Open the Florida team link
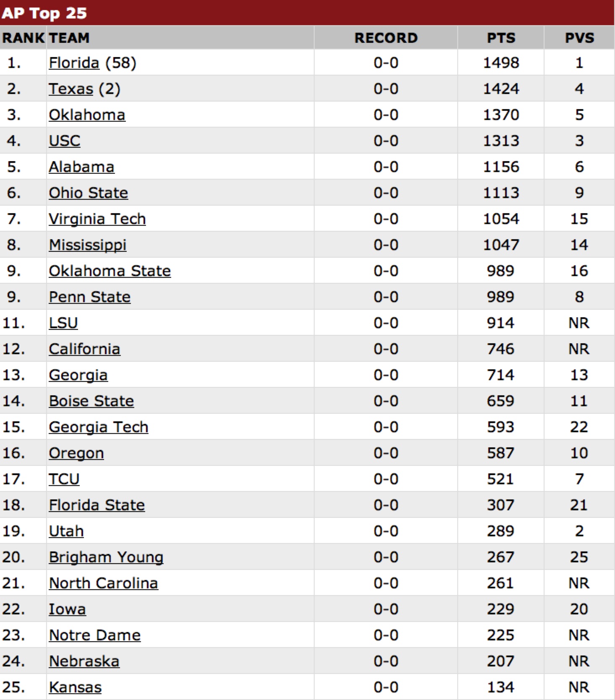The height and width of the screenshot is (700, 615). tap(74, 63)
